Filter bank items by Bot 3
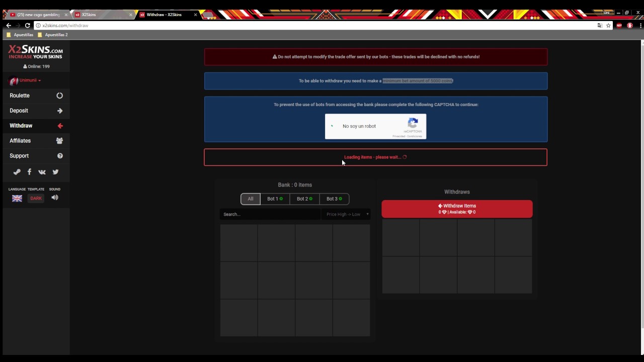The height and width of the screenshot is (362, 644). tap(334, 199)
